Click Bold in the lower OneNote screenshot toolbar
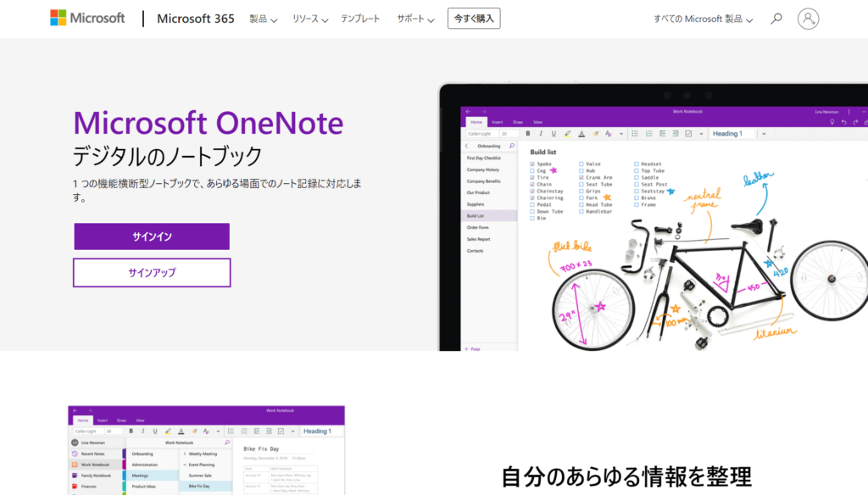This screenshot has width=868, height=495. (x=131, y=431)
